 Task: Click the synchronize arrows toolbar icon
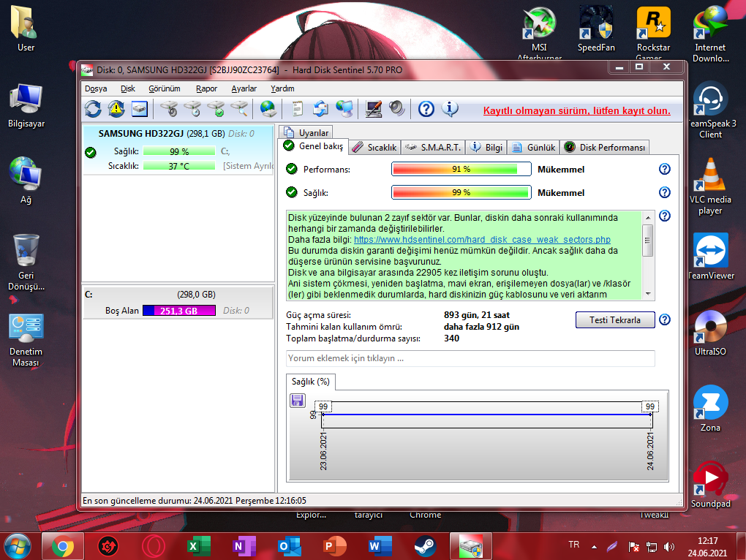point(320,108)
